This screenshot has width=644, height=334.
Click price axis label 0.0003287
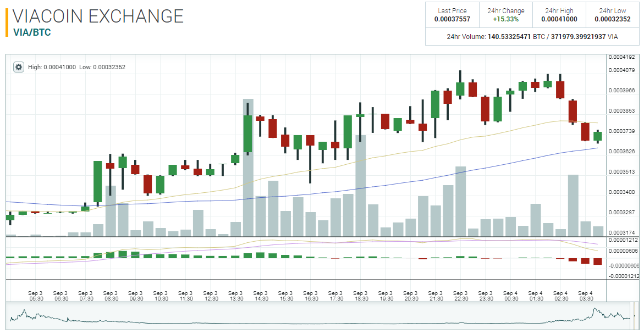coord(621,212)
